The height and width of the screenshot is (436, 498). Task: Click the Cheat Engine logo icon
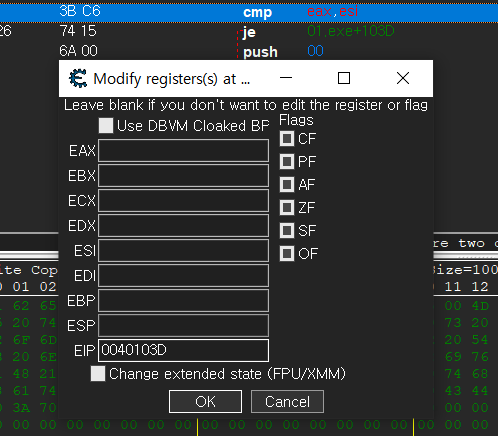(x=78, y=78)
